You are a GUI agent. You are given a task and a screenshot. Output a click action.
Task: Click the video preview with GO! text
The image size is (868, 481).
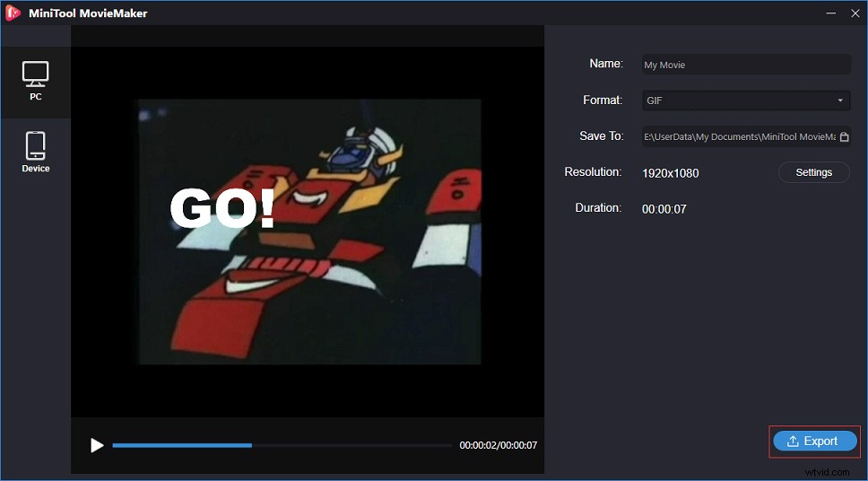309,232
